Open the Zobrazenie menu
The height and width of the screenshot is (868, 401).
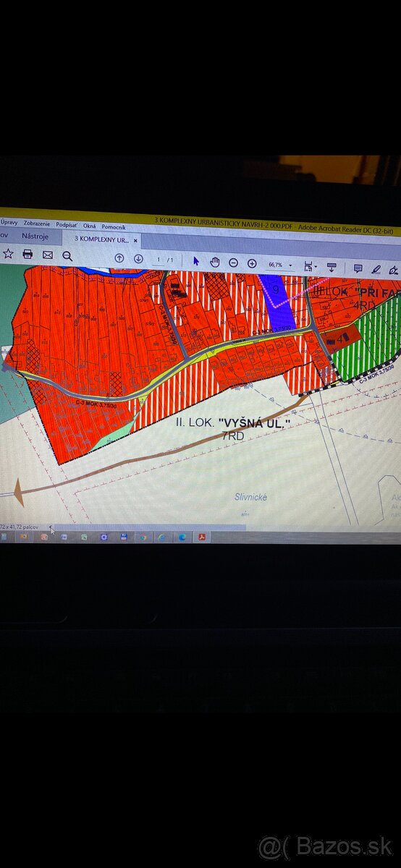36,224
